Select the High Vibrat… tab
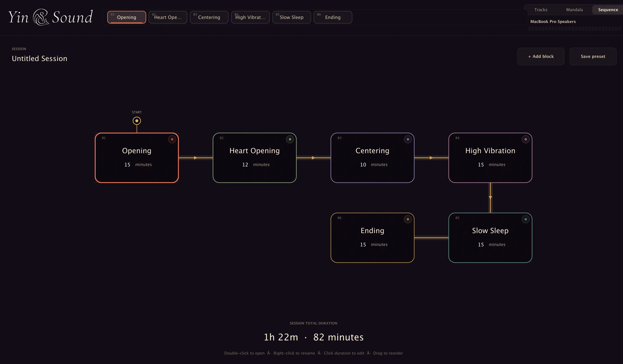The image size is (623, 364). [x=250, y=17]
